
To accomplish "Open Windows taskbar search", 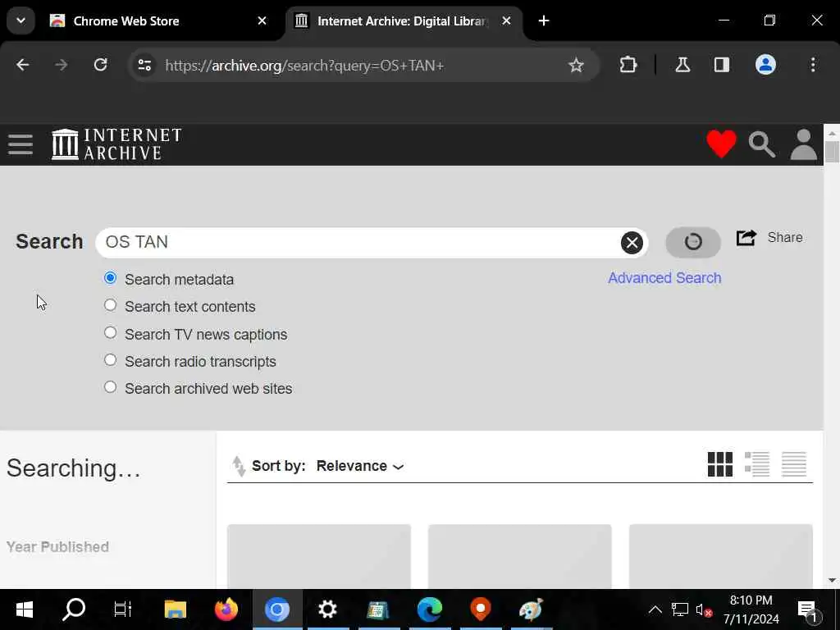I will point(74,609).
